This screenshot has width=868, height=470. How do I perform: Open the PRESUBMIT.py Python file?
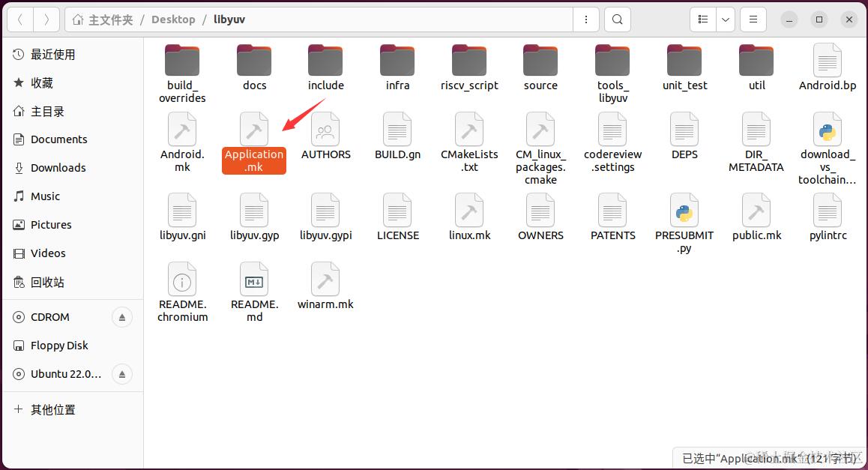click(x=684, y=211)
